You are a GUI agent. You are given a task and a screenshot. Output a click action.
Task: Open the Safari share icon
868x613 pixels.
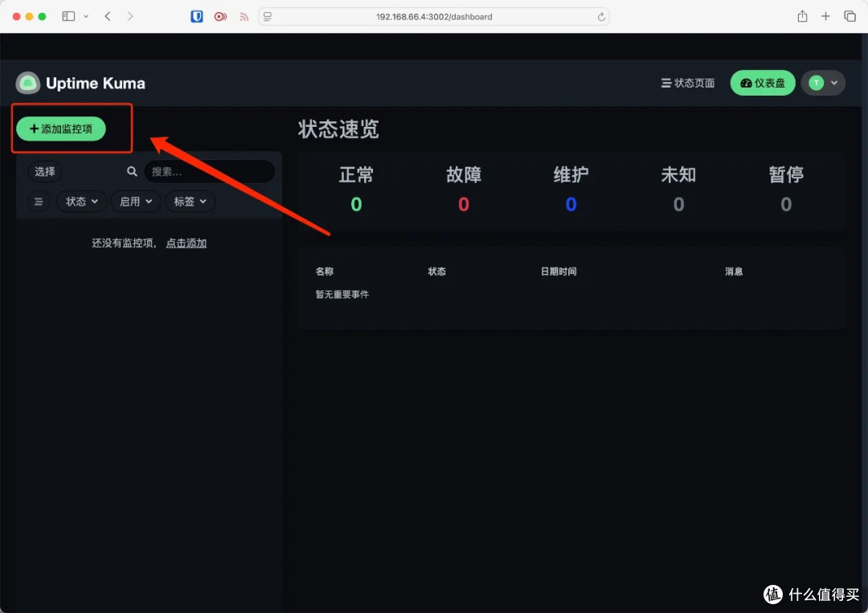click(x=802, y=16)
